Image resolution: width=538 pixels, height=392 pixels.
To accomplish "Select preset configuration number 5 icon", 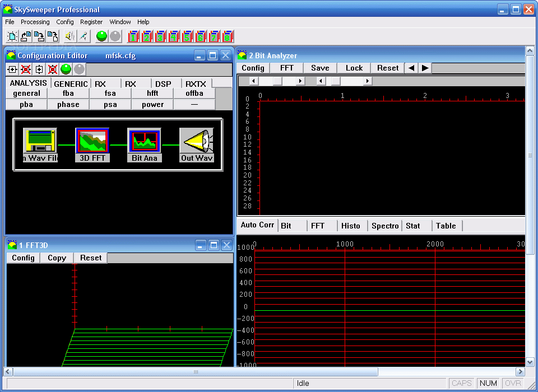I will (x=187, y=36).
